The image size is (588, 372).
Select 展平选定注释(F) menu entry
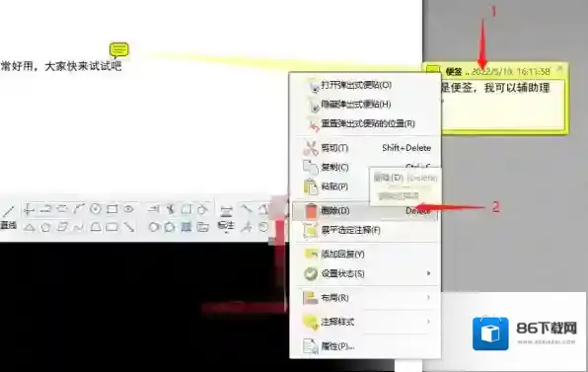coord(365,230)
